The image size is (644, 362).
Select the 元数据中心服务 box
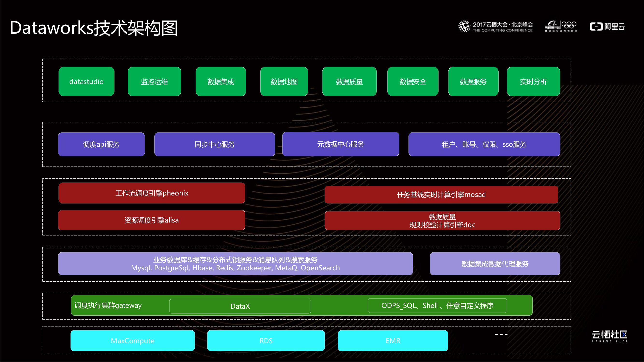pyautogui.click(x=340, y=144)
